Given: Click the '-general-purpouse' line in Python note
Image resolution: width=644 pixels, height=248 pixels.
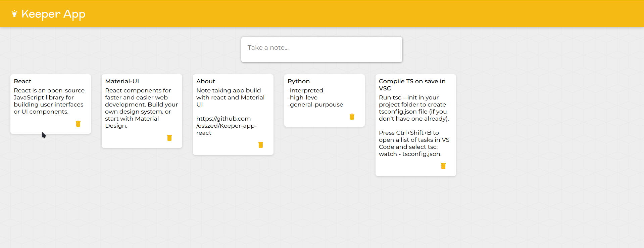Looking at the screenshot, I should (x=315, y=105).
